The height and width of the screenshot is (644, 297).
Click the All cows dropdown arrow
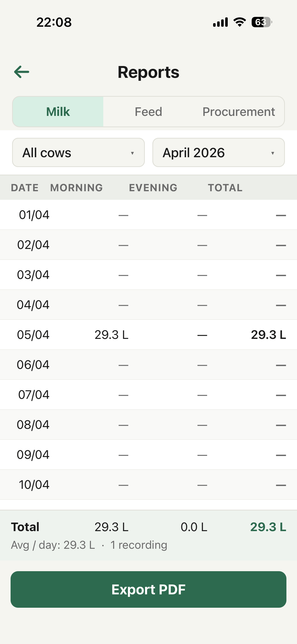(x=132, y=153)
